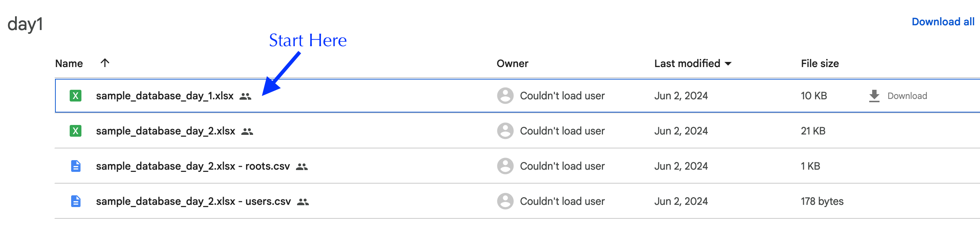This screenshot has height=225, width=980.
Task: Click the Owner column header
Action: pyautogui.click(x=512, y=63)
